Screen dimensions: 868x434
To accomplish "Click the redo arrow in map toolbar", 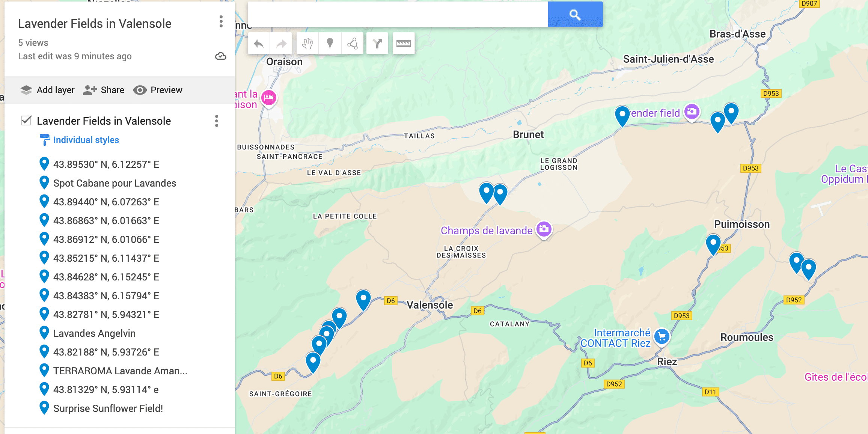I will 281,44.
